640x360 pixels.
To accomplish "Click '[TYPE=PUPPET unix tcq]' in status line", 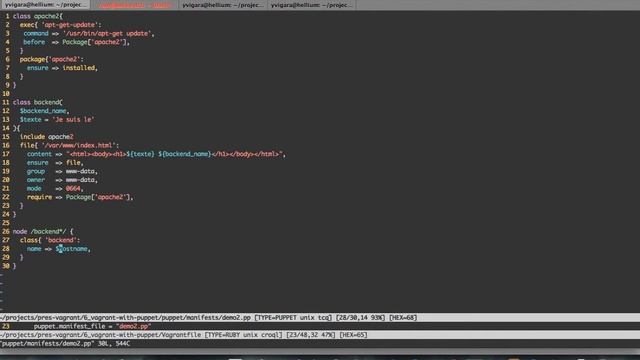I will [293, 317].
